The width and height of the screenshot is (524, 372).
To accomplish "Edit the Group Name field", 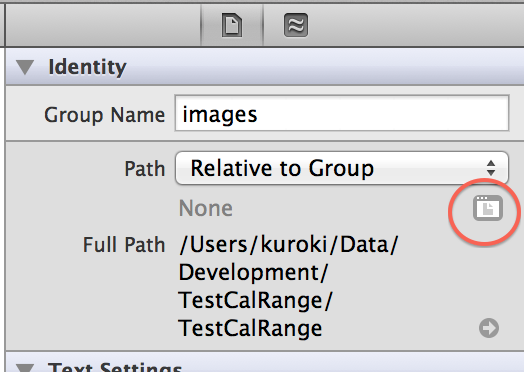I will pyautogui.click(x=342, y=113).
